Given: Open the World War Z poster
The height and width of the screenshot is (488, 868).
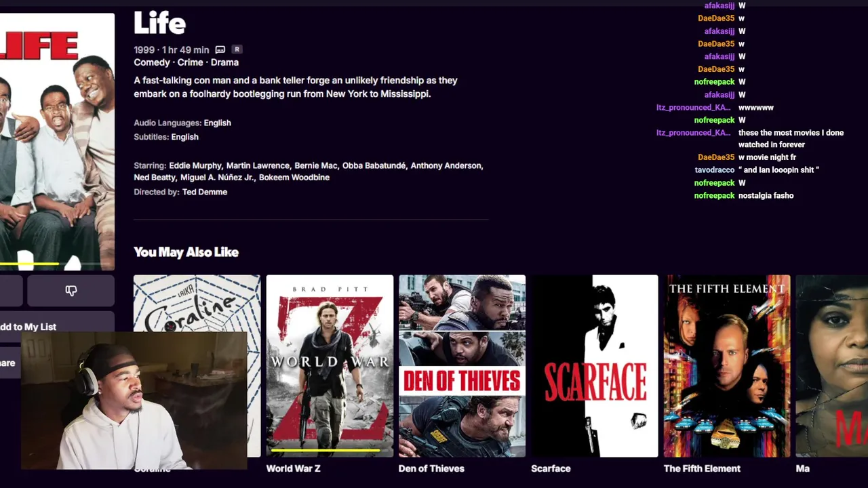Looking at the screenshot, I should (330, 366).
